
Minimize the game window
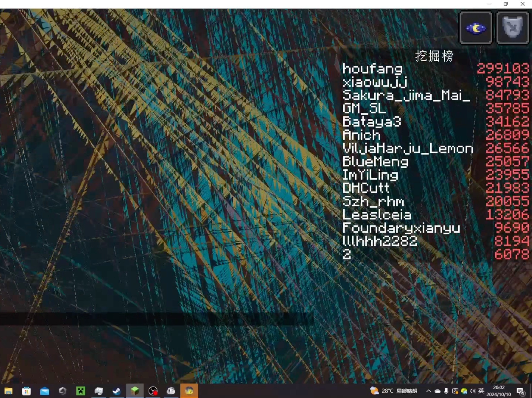click(489, 4)
